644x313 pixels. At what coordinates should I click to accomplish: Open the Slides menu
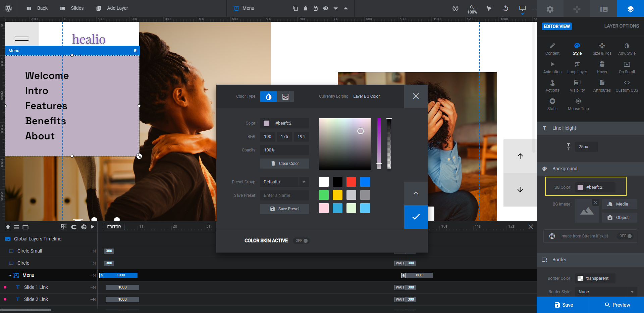click(72, 8)
